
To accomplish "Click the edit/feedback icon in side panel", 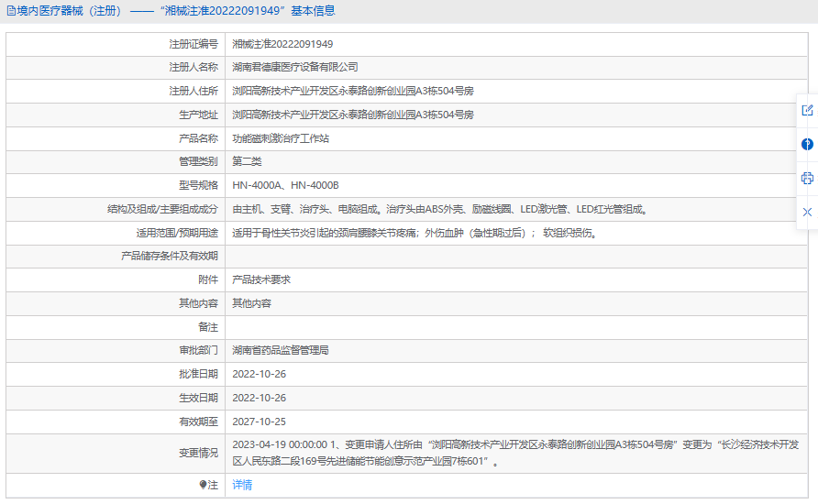I will click(807, 111).
